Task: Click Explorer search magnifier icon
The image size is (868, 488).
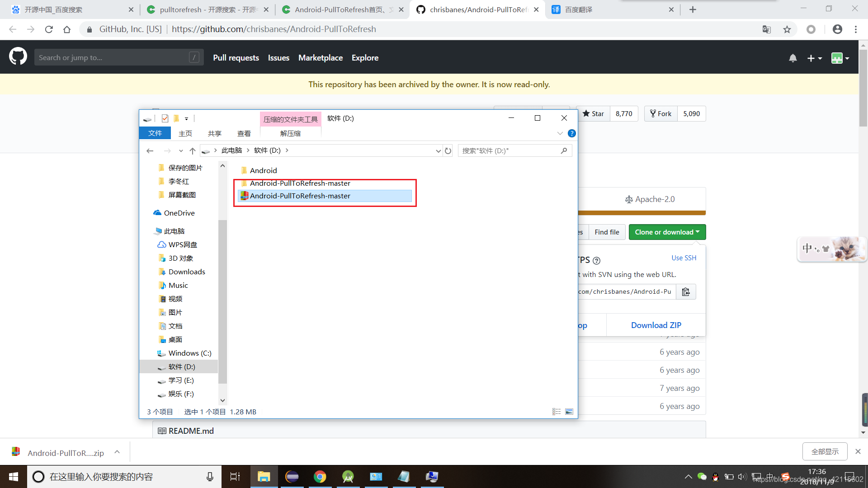Action: click(x=564, y=150)
